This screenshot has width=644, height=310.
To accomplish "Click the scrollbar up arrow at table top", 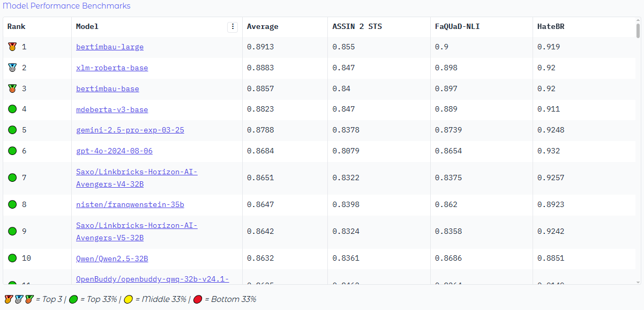I will 638,20.
